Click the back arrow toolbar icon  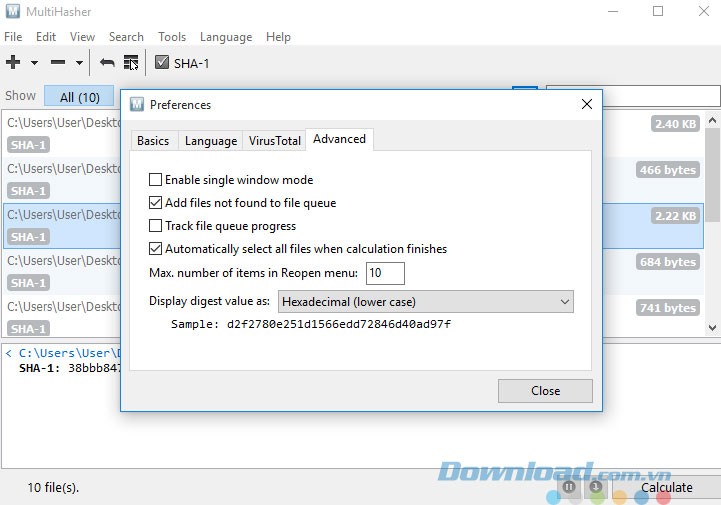click(107, 63)
